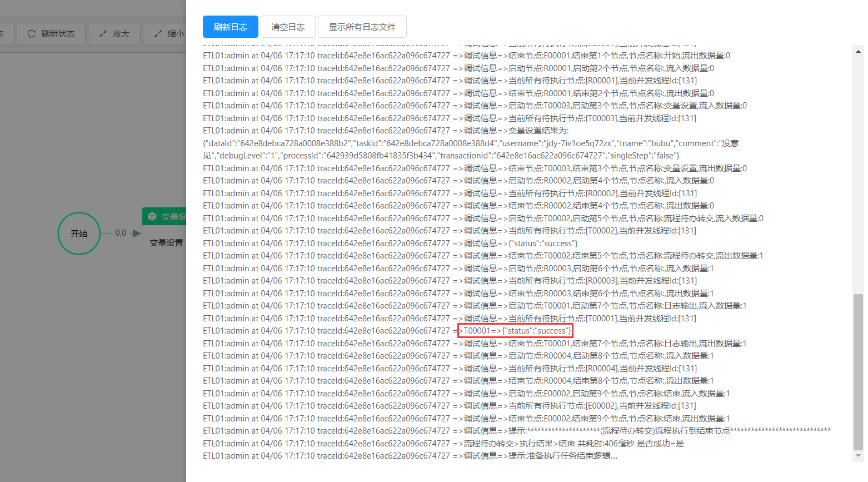Click the log panel scrollbar thumb

pos(858,371)
